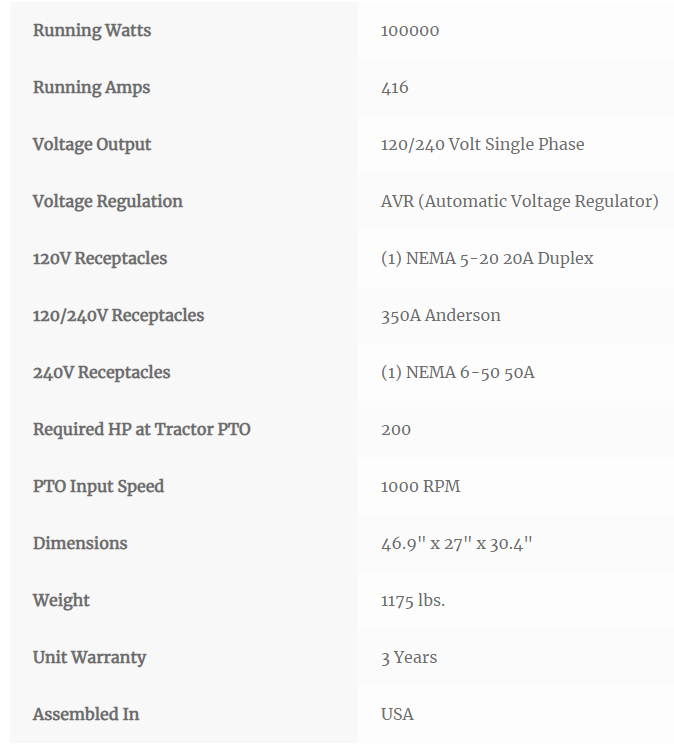Select the AVR Automatic Voltage Regulator text

click(520, 202)
